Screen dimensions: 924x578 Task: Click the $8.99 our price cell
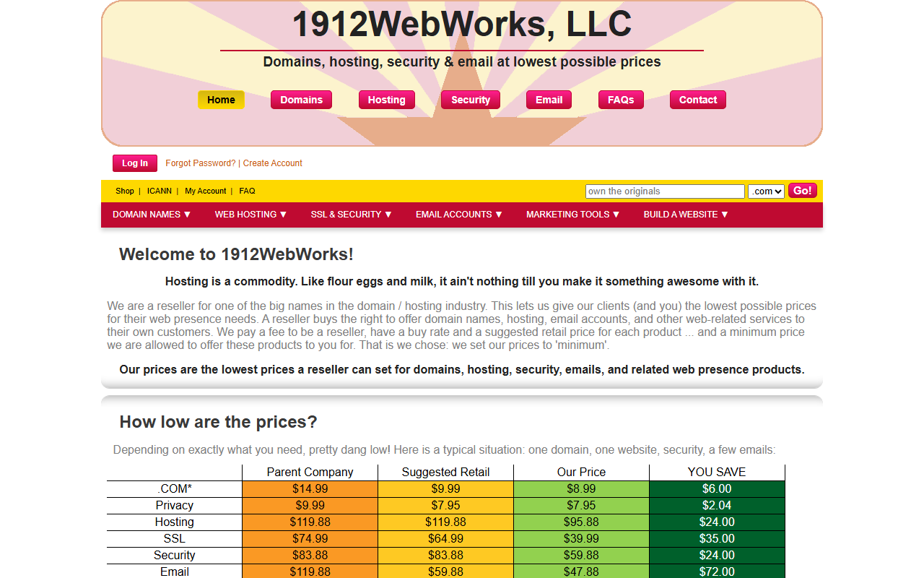(581, 489)
